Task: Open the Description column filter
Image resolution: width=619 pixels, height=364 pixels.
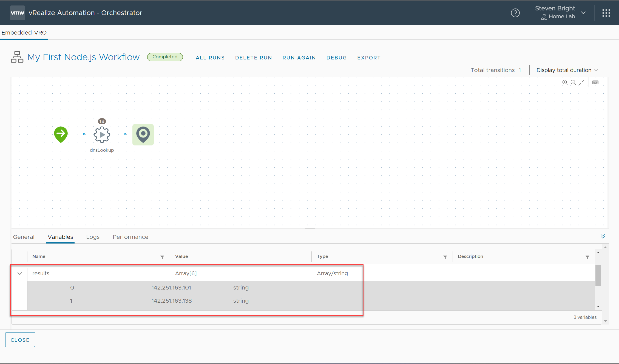Action: 587,257
